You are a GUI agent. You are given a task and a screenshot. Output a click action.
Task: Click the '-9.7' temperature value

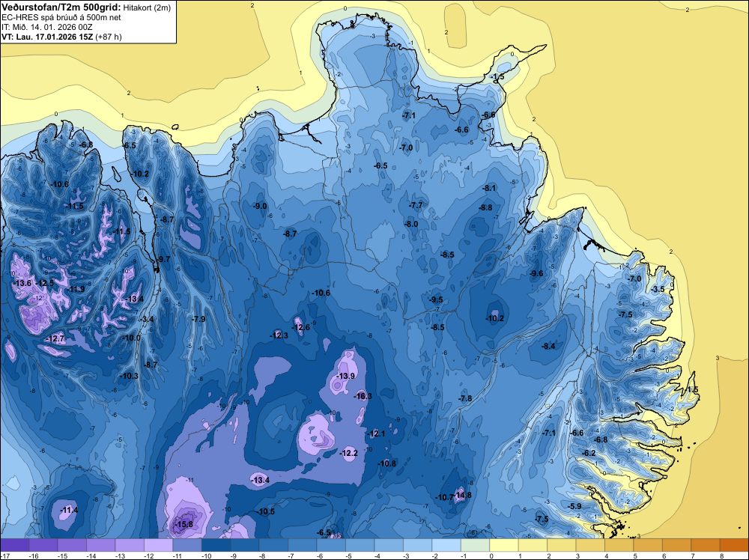click(164, 259)
